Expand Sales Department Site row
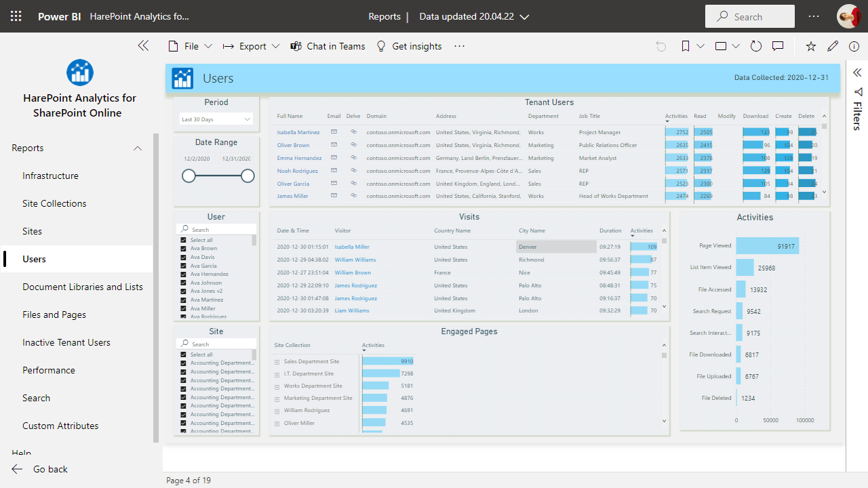The height and width of the screenshot is (488, 868). click(x=277, y=362)
